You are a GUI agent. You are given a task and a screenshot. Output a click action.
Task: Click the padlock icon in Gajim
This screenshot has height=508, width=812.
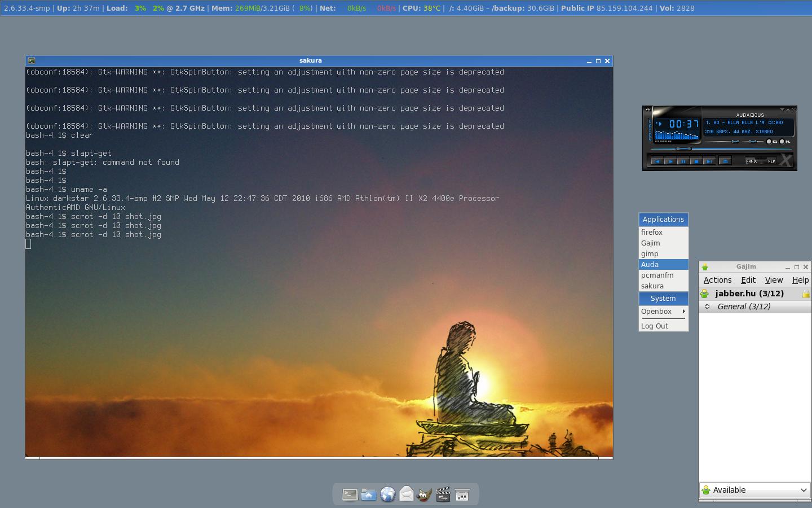(806, 294)
